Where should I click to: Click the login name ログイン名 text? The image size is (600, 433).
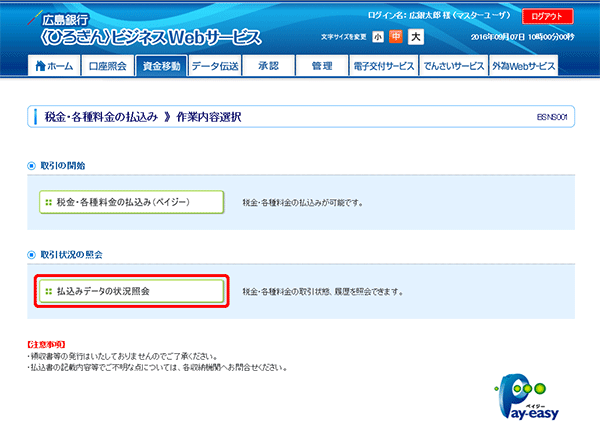[x=439, y=15]
